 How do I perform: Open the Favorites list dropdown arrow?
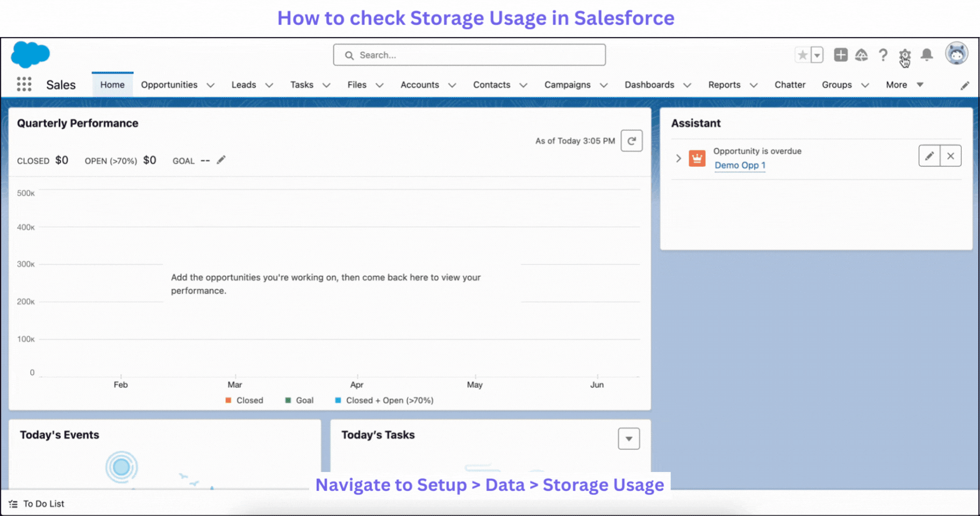(817, 55)
